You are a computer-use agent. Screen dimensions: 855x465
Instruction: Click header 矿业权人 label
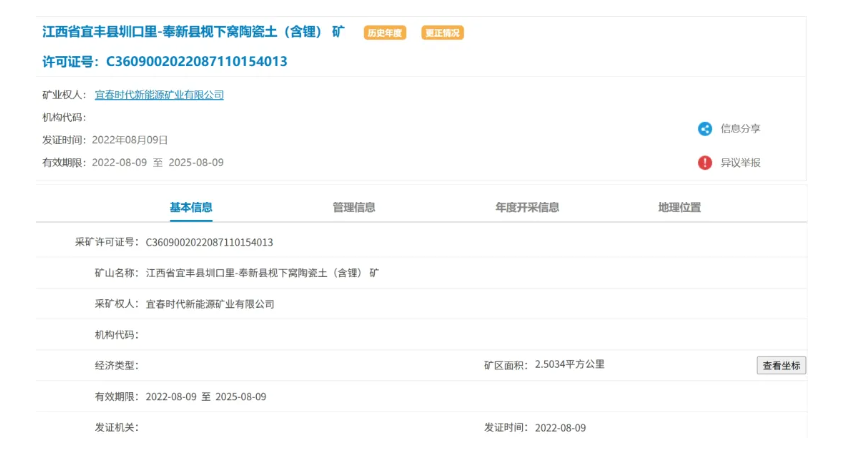point(64,95)
